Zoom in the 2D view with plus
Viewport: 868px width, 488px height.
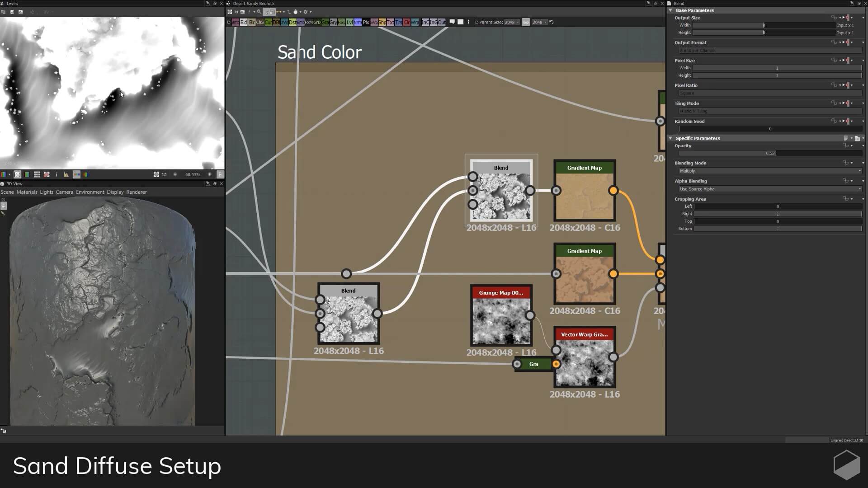click(209, 174)
